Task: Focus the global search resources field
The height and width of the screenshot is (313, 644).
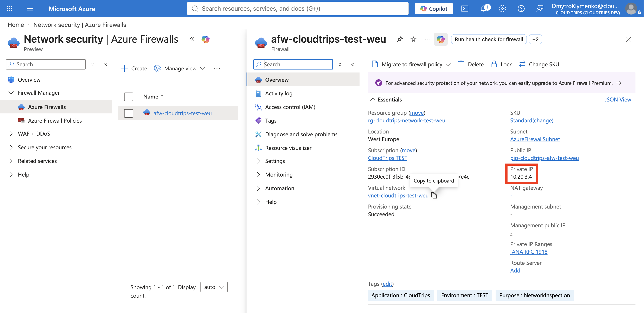Action: [297, 9]
